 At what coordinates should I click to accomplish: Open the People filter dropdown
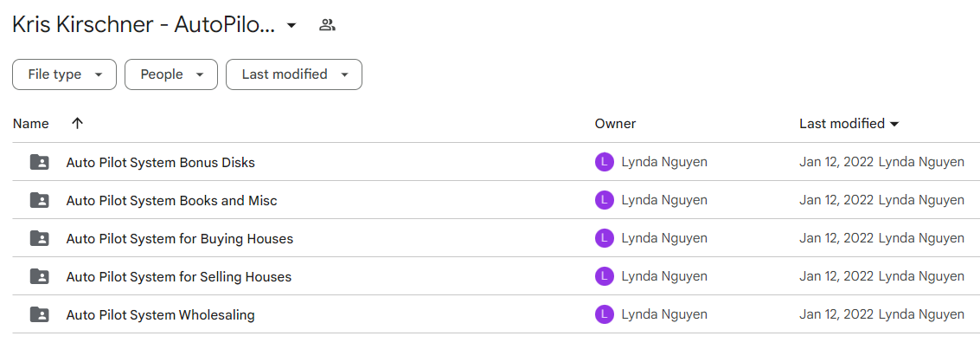(x=171, y=74)
